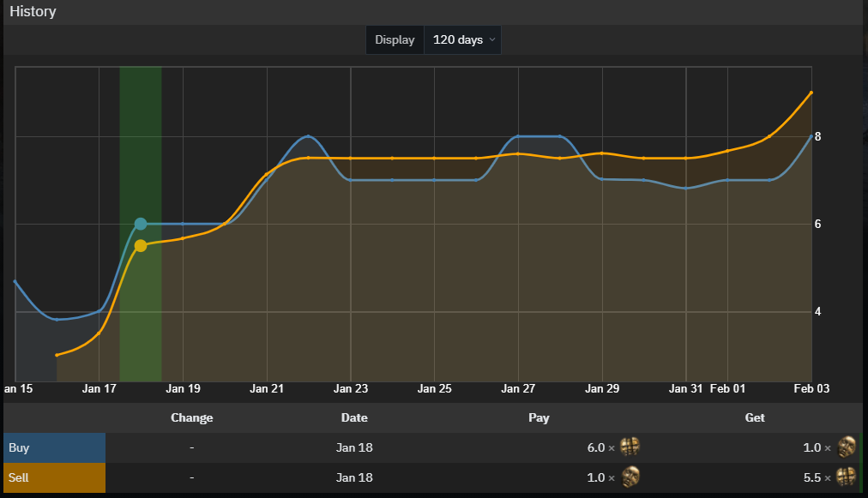The width and height of the screenshot is (868, 498).
Task: Click the Pay column header
Action: tap(539, 417)
